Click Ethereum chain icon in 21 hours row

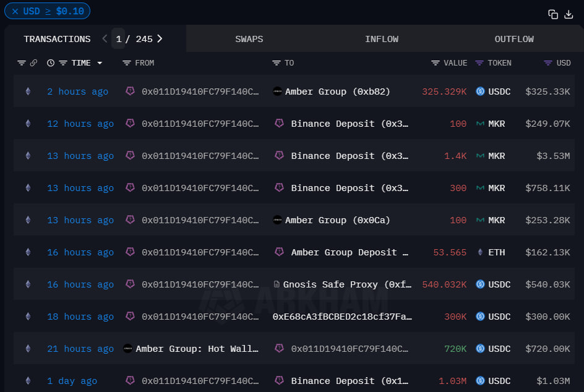[28, 349]
